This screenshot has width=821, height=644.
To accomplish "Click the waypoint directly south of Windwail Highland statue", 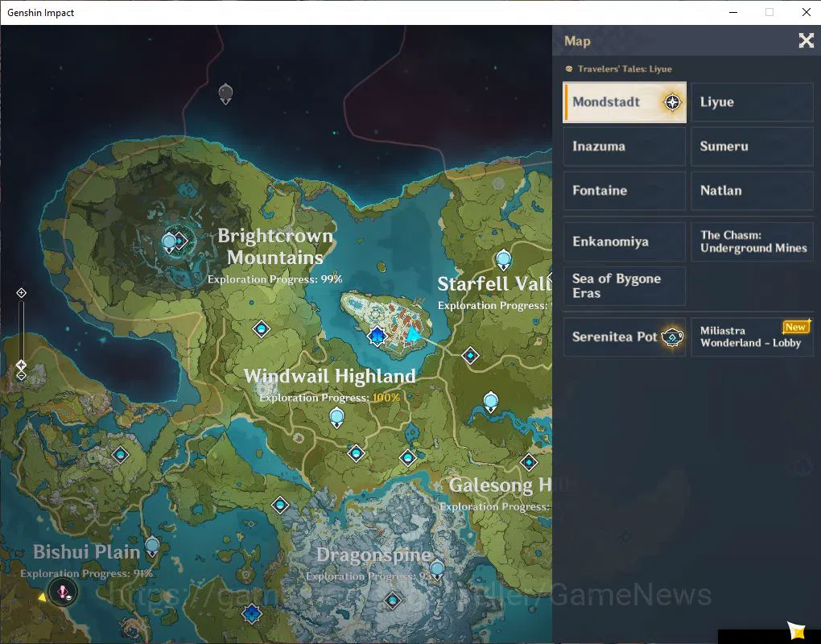I will (356, 453).
